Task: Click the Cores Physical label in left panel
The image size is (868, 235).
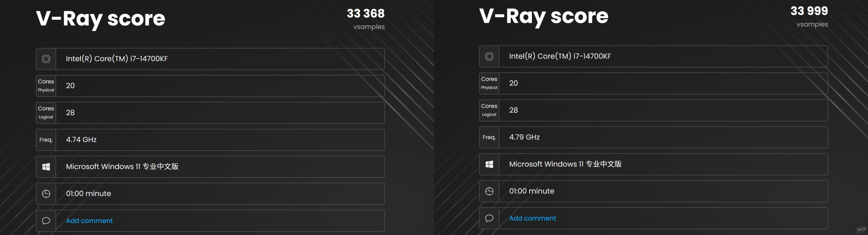Action: click(46, 86)
